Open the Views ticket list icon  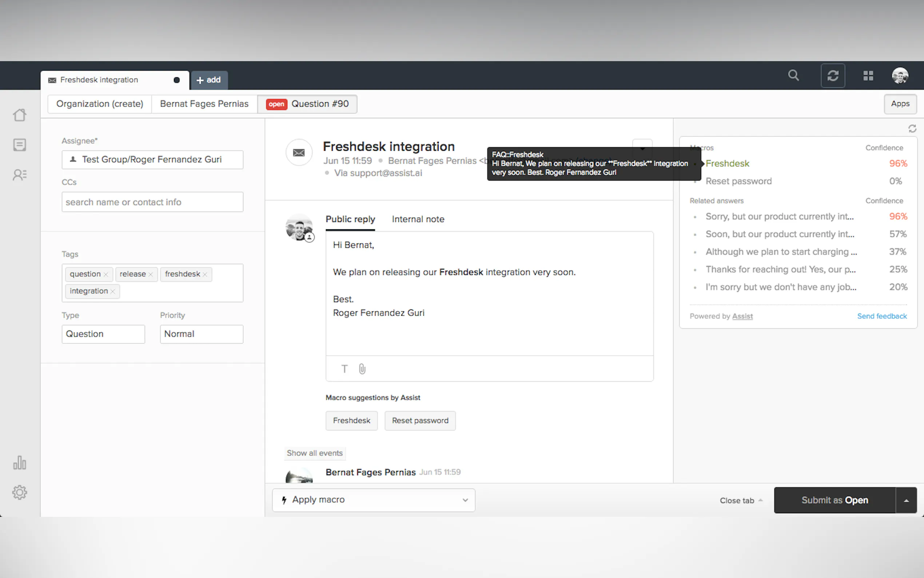click(x=20, y=145)
